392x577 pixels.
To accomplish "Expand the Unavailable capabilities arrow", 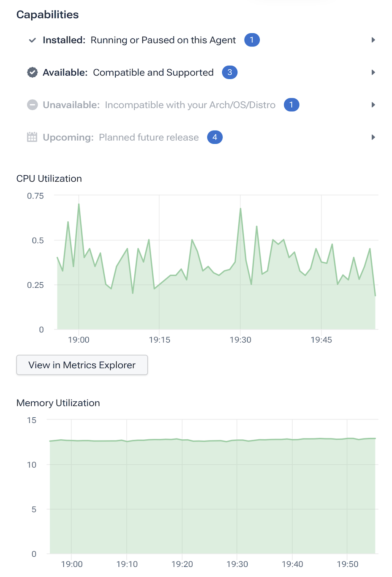I will click(x=373, y=105).
